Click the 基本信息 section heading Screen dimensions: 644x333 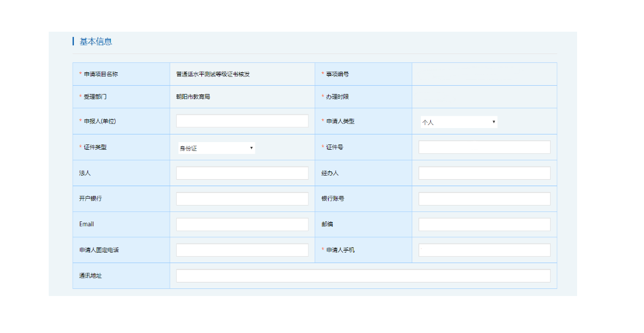tap(96, 42)
